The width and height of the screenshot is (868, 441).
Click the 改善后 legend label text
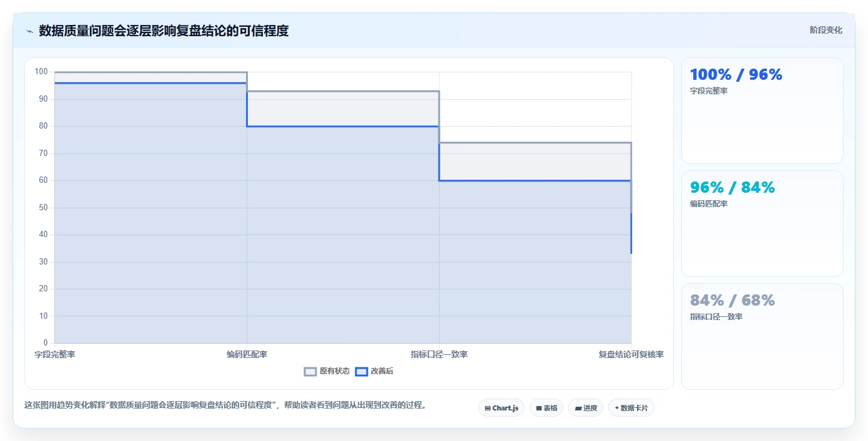382,371
